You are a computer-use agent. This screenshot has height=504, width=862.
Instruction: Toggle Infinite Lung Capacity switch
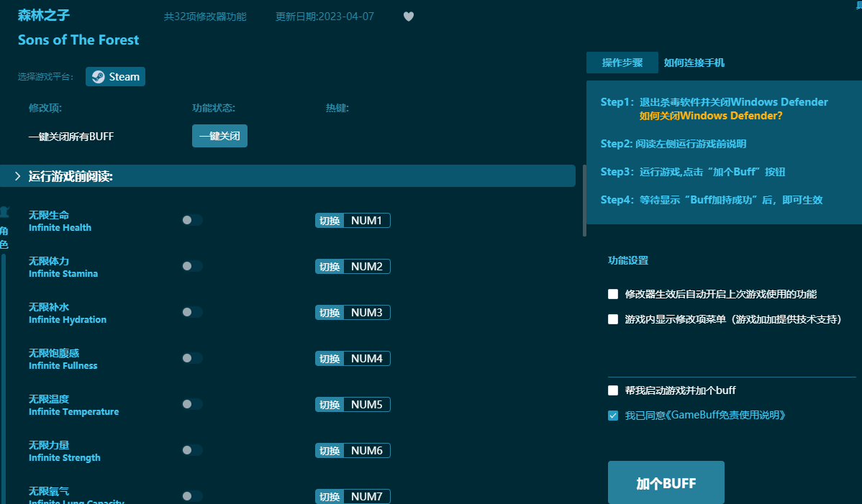(x=192, y=496)
